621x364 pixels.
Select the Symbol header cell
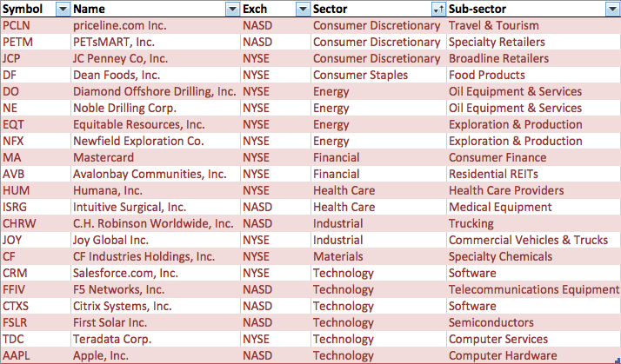pyautogui.click(x=36, y=9)
